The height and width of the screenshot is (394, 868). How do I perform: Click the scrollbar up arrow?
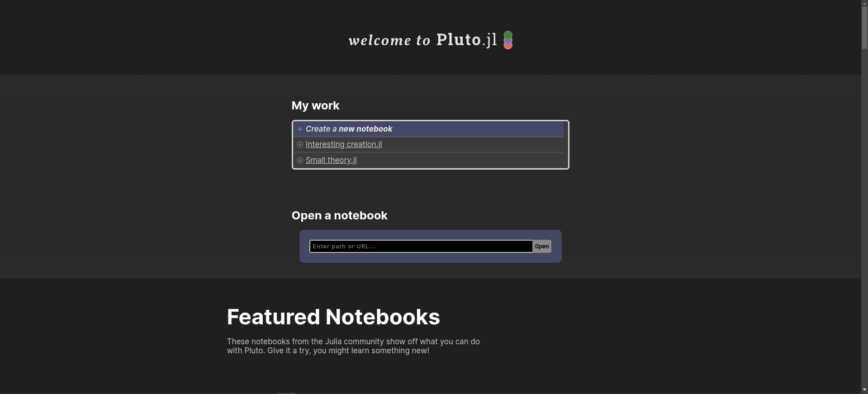(x=864, y=3)
